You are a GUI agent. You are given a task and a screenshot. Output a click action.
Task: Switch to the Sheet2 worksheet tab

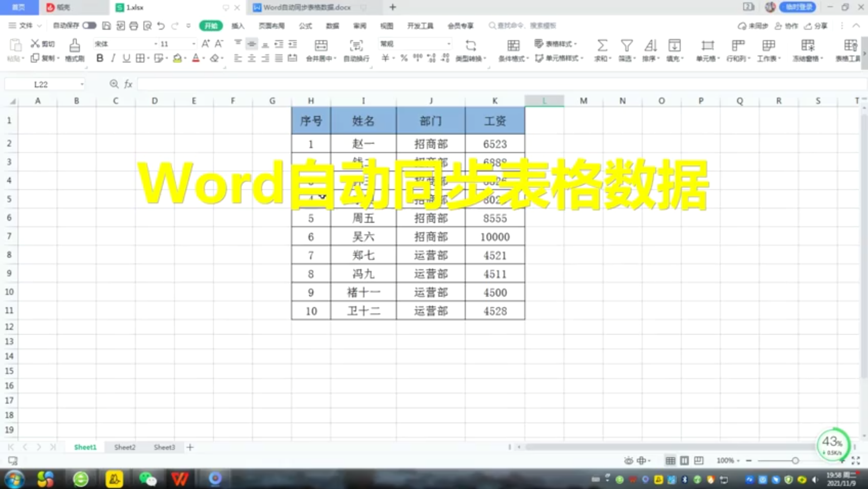[x=124, y=447]
